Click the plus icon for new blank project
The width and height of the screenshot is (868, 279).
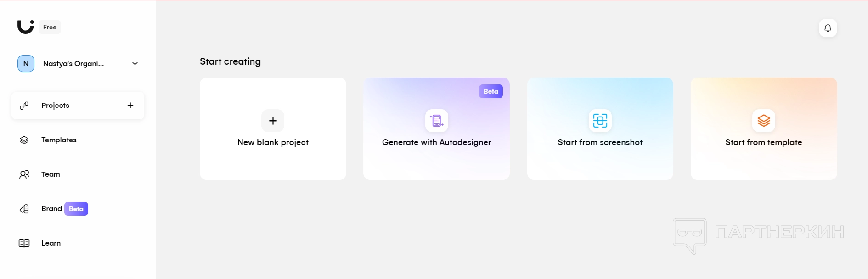[273, 121]
